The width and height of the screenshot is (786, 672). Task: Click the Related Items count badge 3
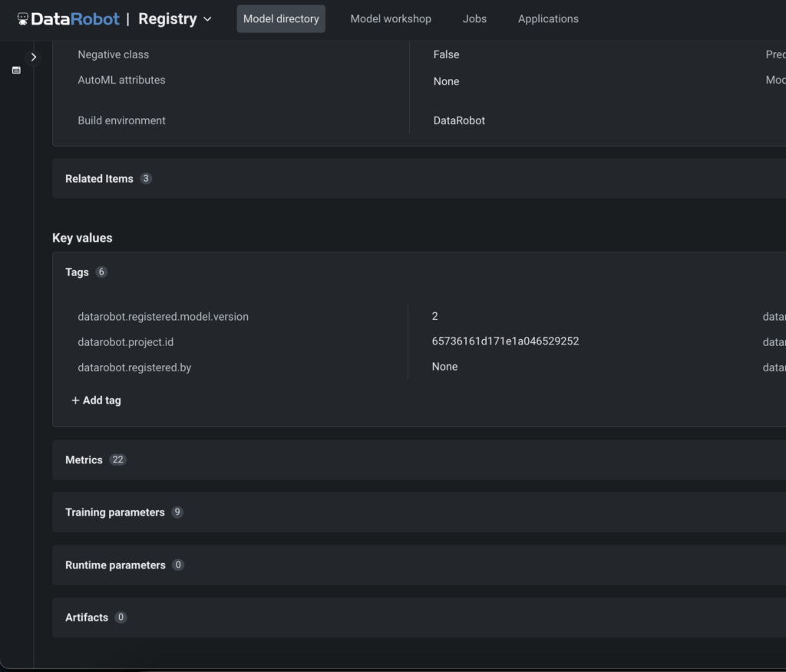146,179
